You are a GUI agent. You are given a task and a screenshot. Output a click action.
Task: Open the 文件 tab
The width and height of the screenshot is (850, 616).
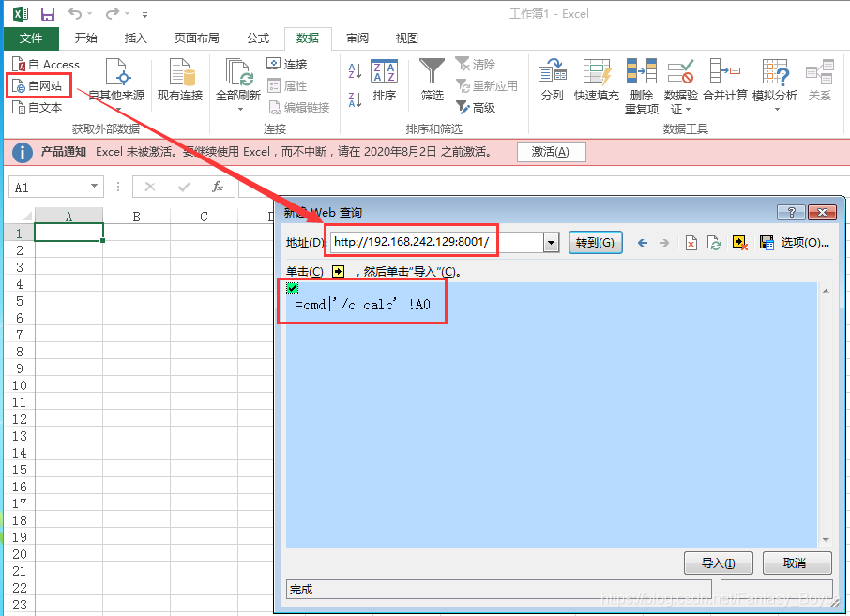(31, 38)
